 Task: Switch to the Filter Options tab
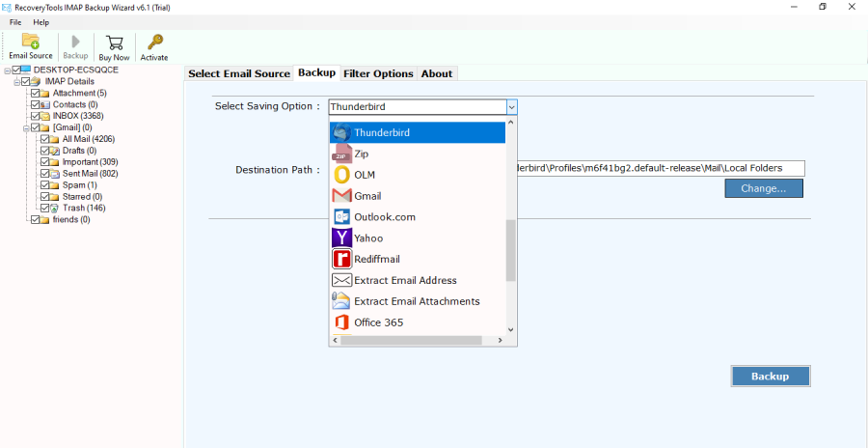point(378,73)
